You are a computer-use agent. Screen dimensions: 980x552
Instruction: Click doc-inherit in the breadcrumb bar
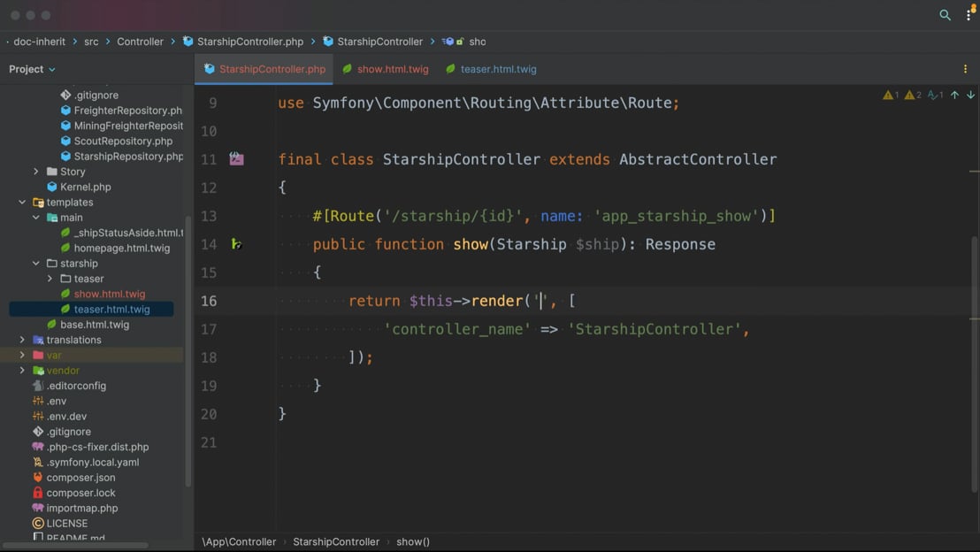pos(40,42)
